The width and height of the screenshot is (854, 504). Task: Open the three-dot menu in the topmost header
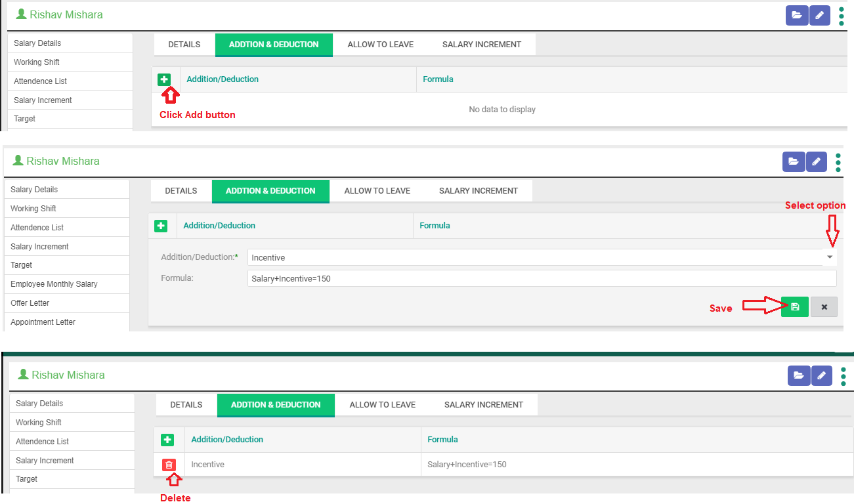pyautogui.click(x=841, y=16)
